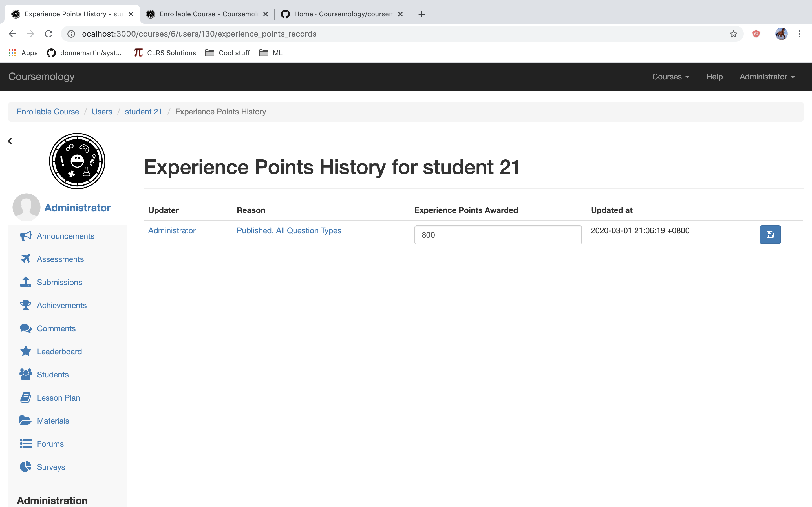View Surveys via the pie chart icon
This screenshot has height=507, width=812.
point(25,466)
